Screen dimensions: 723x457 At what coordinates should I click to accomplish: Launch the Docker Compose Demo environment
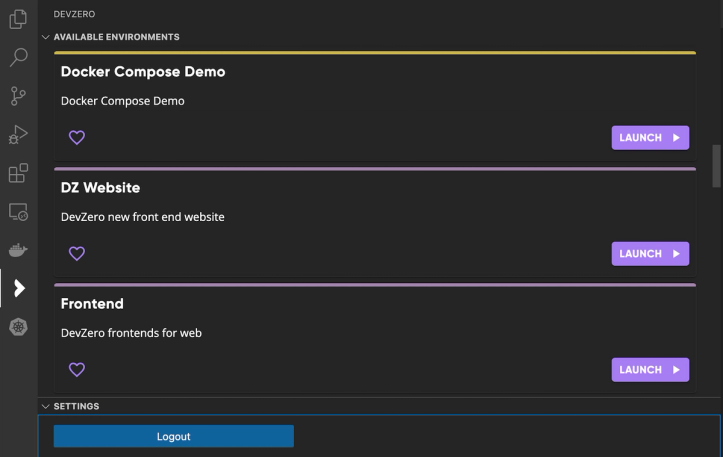pyautogui.click(x=650, y=137)
